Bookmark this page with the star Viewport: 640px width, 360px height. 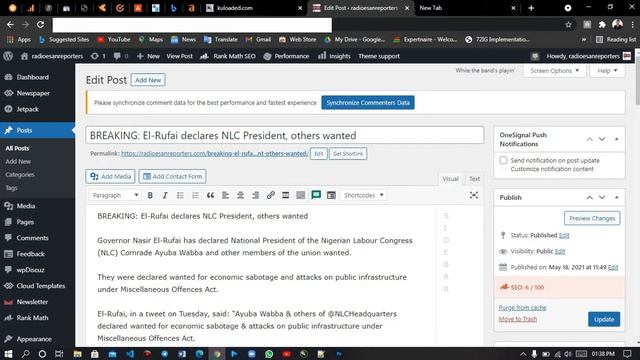tap(568, 25)
